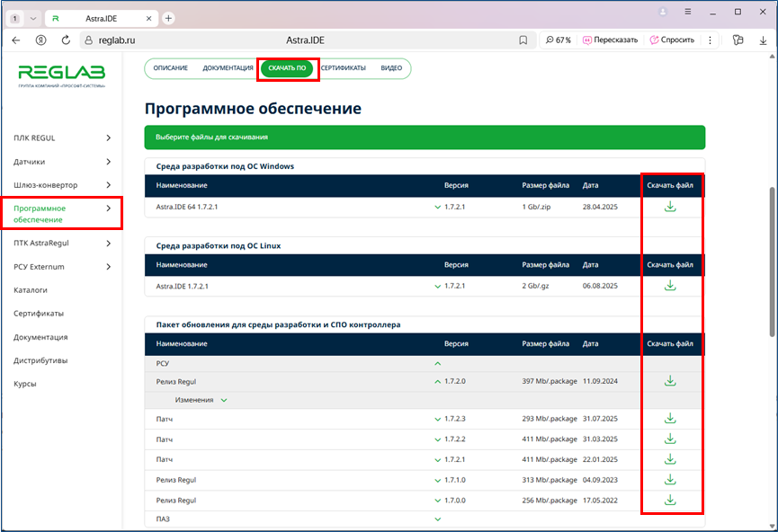This screenshot has height=532, width=778.
Task: Download Astra.IDE 64 1.7.2.1 for Windows
Action: (x=669, y=207)
